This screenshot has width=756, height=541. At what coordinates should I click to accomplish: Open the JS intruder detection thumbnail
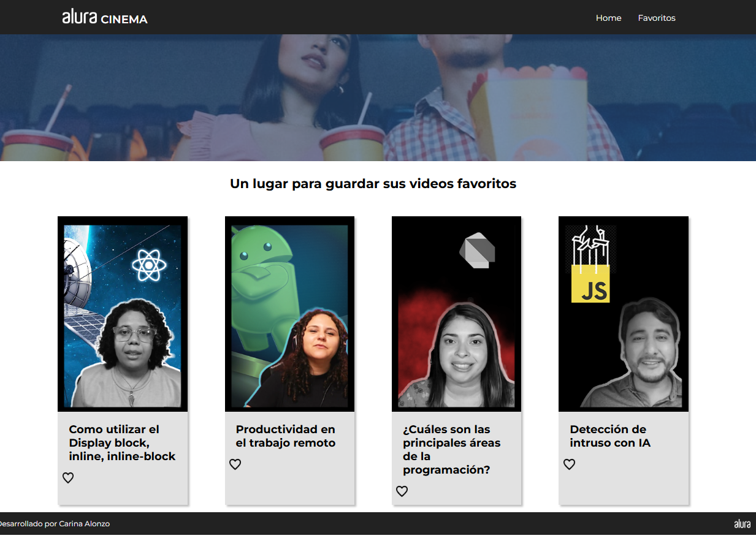tap(624, 314)
